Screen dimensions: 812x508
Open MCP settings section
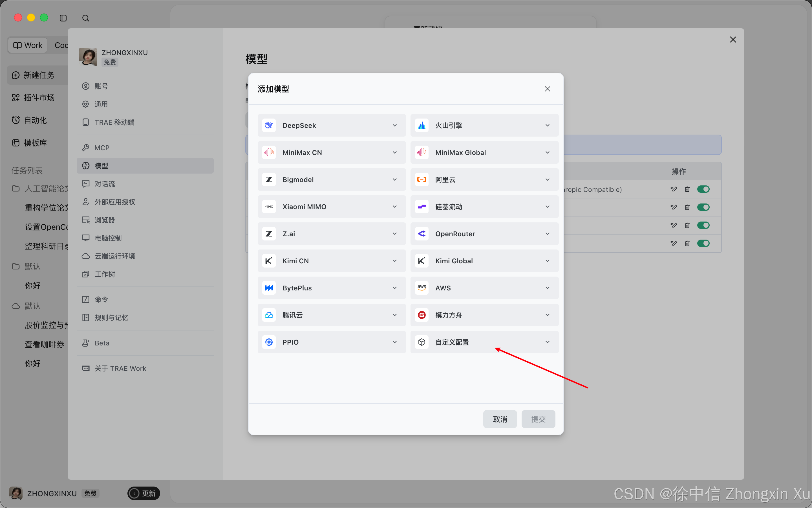click(x=145, y=148)
